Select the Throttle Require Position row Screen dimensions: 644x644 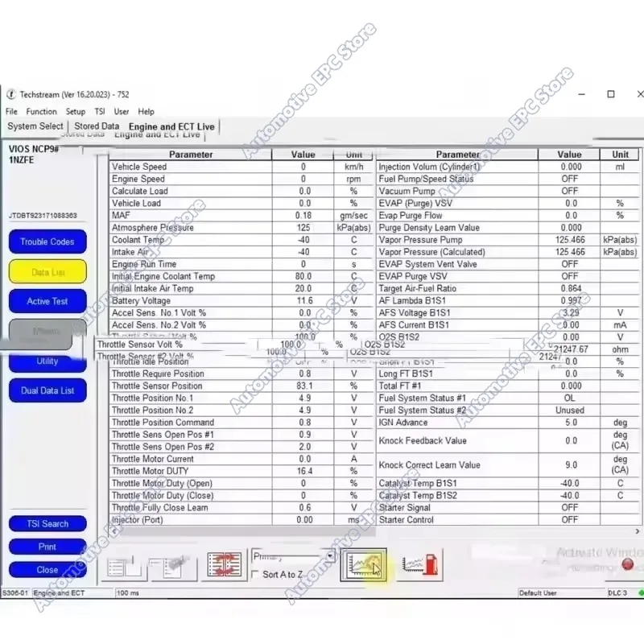tap(241, 374)
